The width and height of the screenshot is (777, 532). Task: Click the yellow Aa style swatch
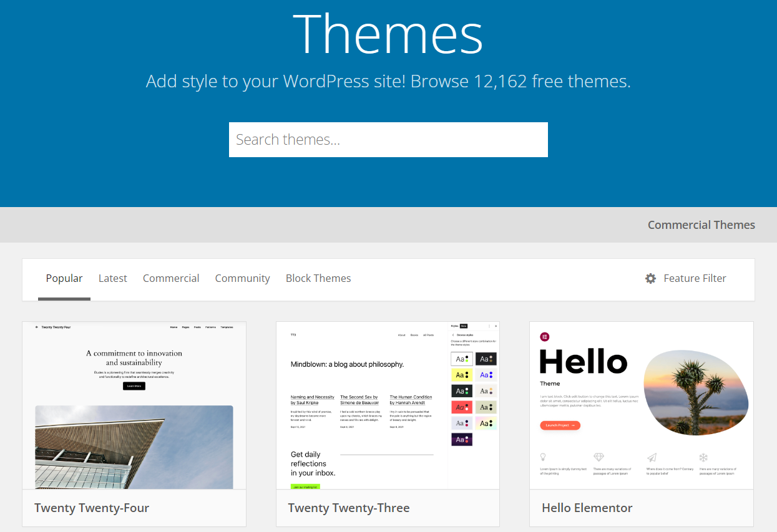461,375
